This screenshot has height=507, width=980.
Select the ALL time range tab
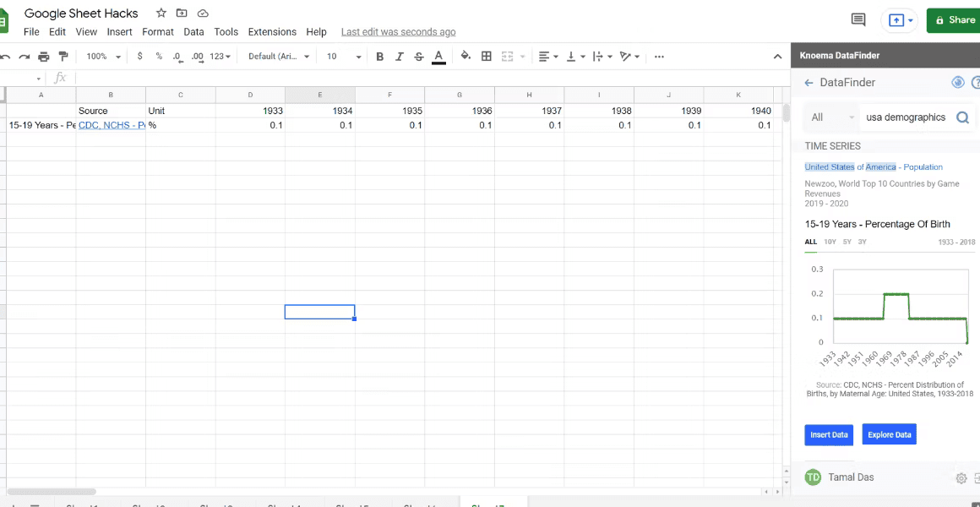coord(811,242)
